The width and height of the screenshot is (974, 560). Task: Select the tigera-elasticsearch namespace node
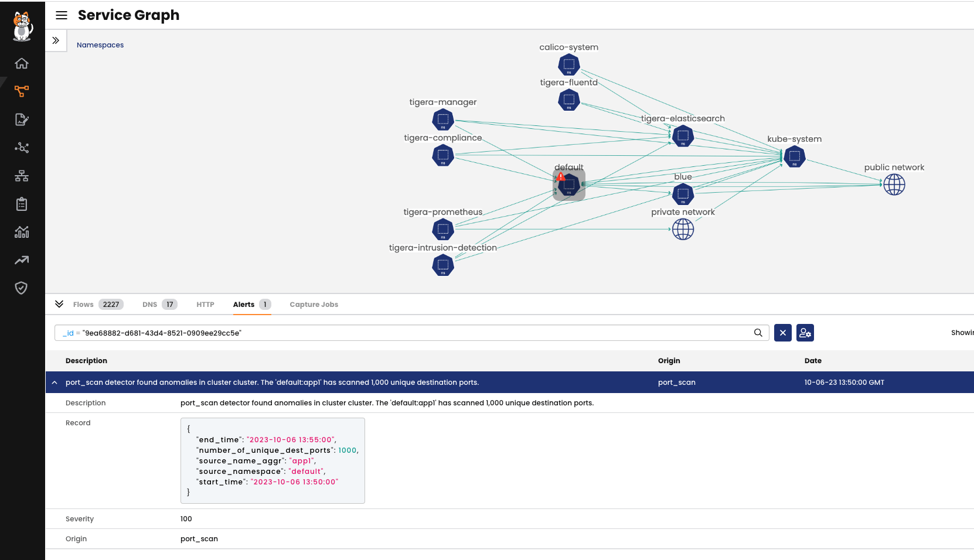pos(683,136)
